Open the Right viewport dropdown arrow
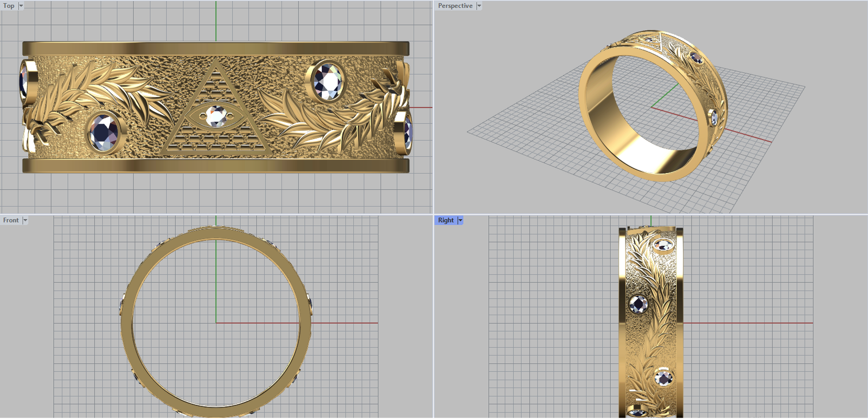The image size is (868, 419). (460, 220)
